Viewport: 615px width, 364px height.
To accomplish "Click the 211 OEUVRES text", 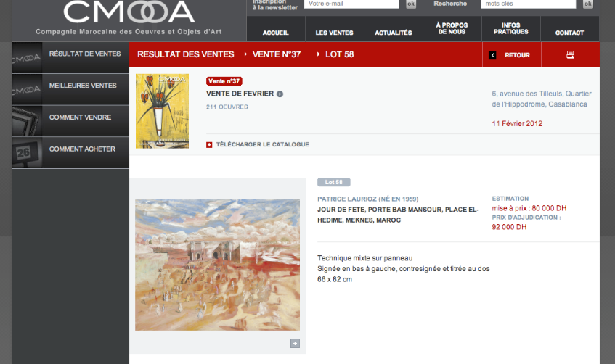I will (x=227, y=107).
